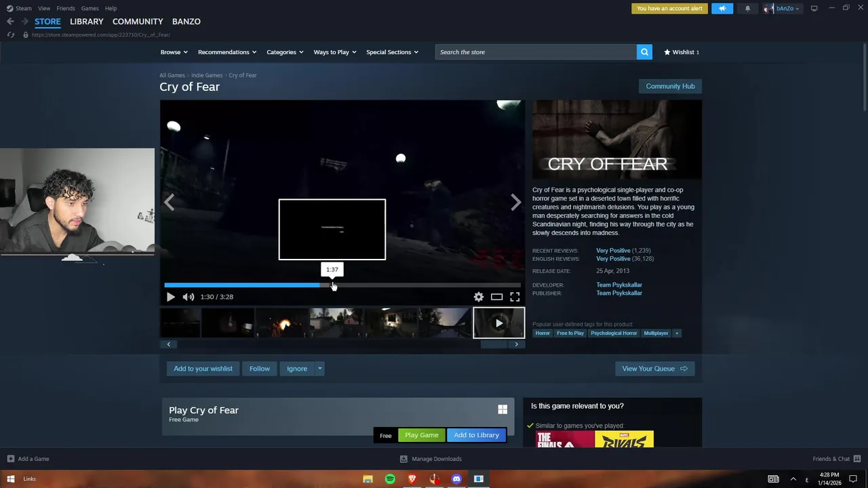Open File Explorer from the taskbar

pos(368,479)
